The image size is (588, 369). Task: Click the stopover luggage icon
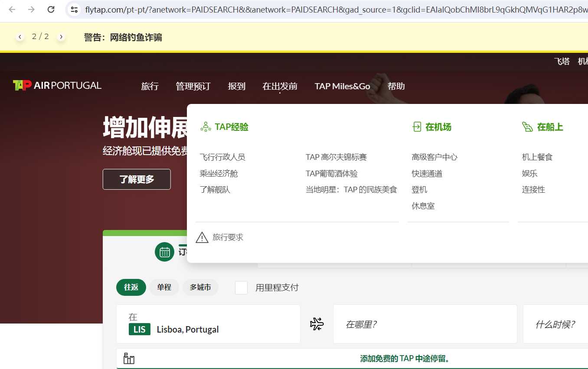coord(129,359)
